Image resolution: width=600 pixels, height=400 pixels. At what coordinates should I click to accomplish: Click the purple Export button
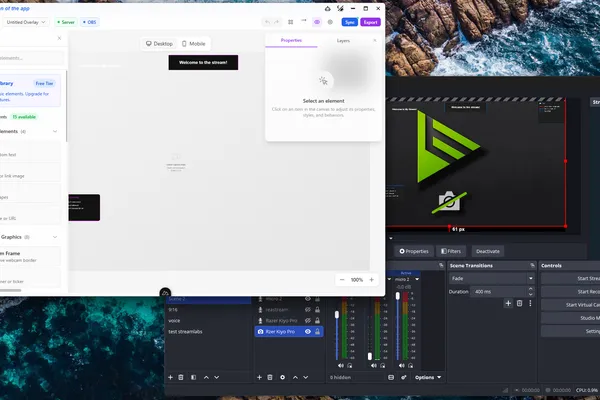(x=370, y=22)
